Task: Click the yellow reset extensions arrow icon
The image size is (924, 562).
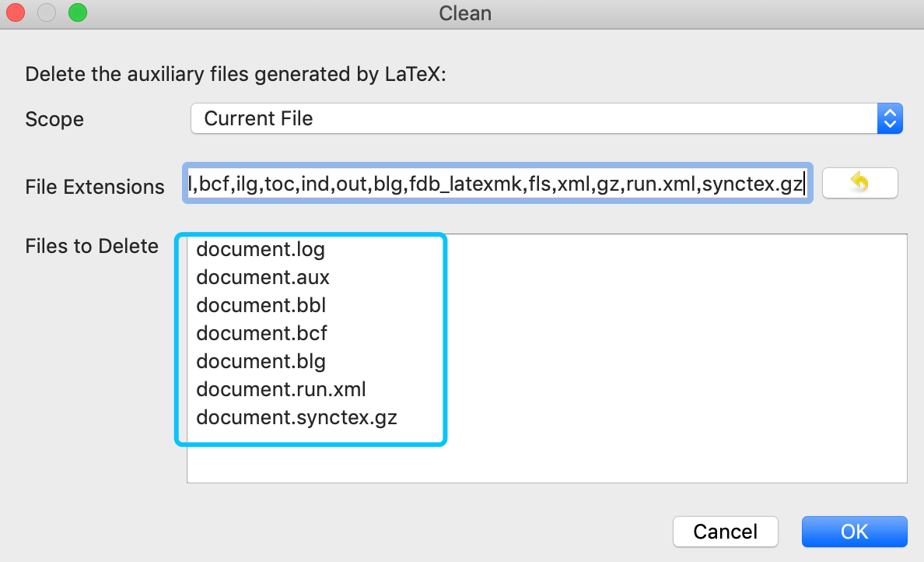Action: click(859, 184)
